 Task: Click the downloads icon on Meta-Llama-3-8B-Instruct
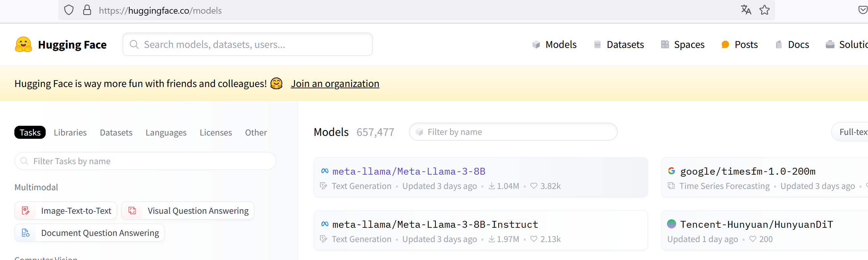(492, 239)
